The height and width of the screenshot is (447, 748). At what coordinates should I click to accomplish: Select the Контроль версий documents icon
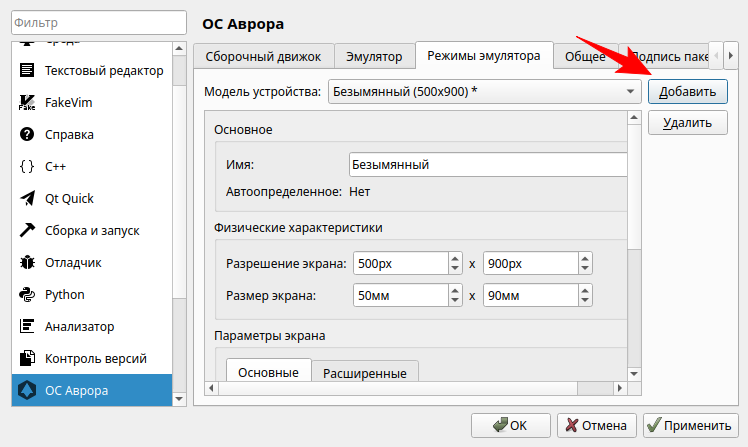coord(27,358)
